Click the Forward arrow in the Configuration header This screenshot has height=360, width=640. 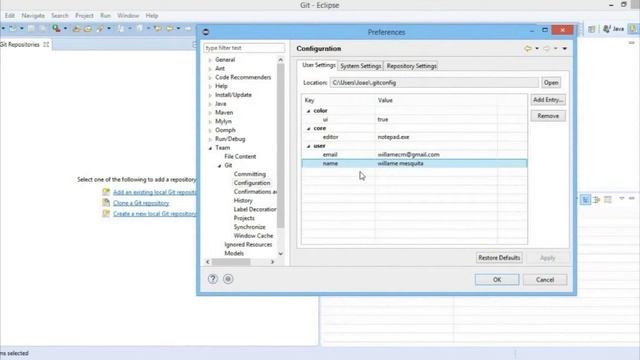click(x=547, y=49)
